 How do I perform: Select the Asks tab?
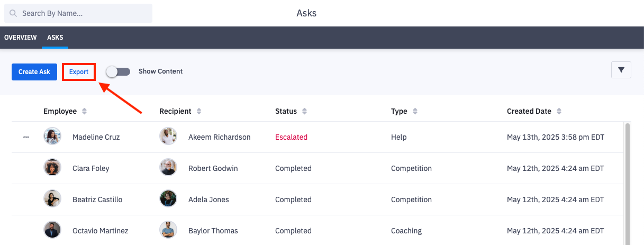pos(55,38)
